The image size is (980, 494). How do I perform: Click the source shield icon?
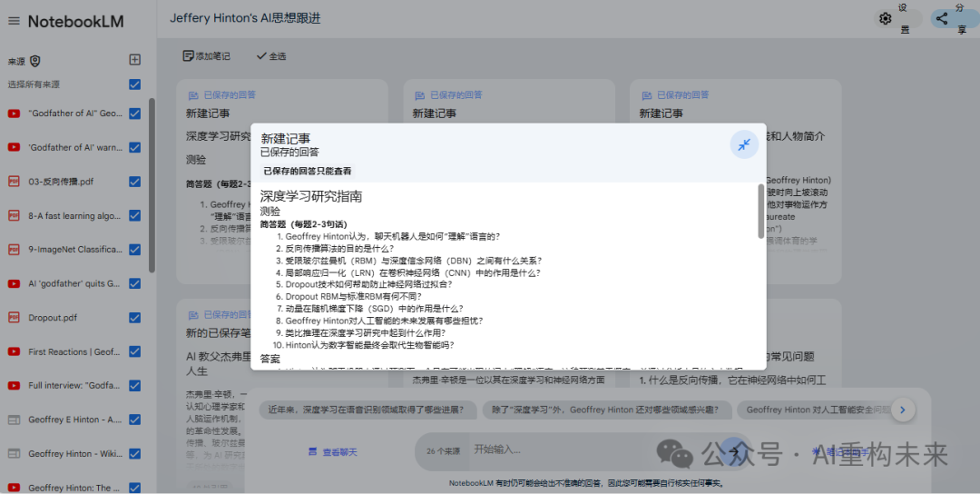tap(35, 61)
